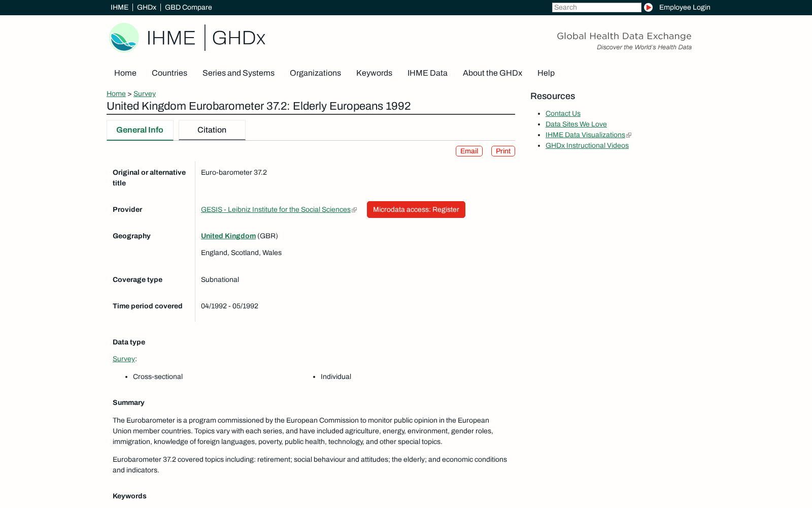Click the GHDx header logo text
The image size is (812, 508).
239,38
